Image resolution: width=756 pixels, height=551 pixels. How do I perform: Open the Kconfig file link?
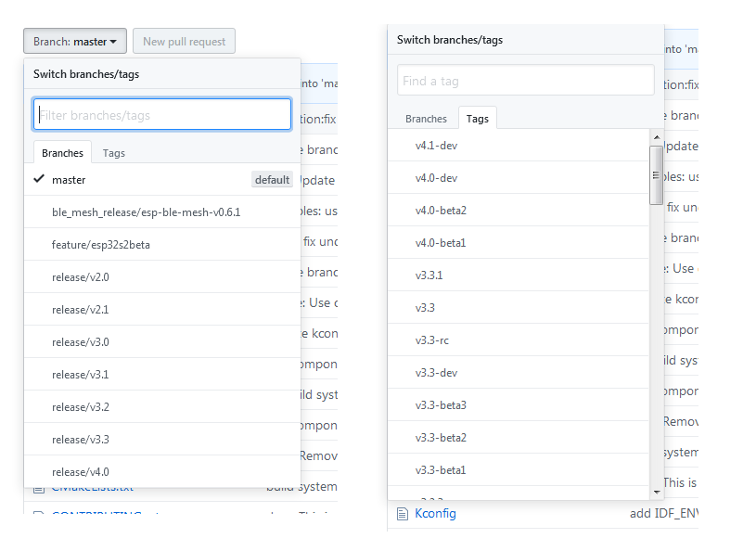(x=435, y=513)
